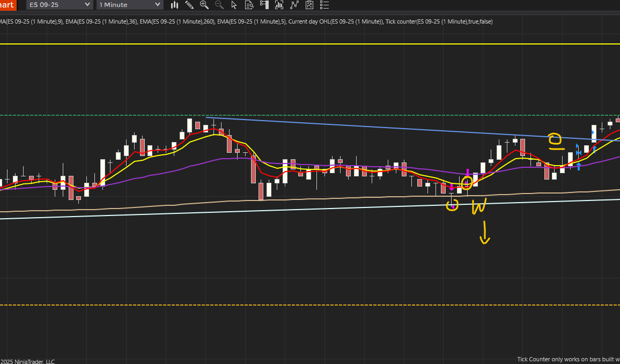Select the cursor pointer tool
Image resolution: width=620 pixels, height=364 pixels.
[234, 5]
